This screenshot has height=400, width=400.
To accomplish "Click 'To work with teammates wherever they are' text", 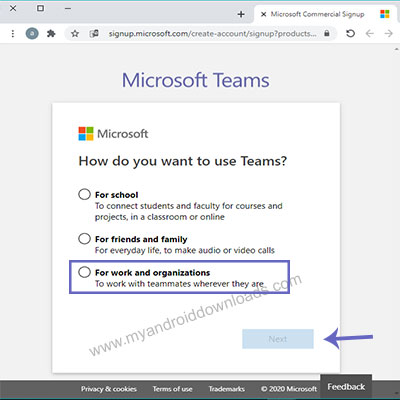I will [179, 284].
